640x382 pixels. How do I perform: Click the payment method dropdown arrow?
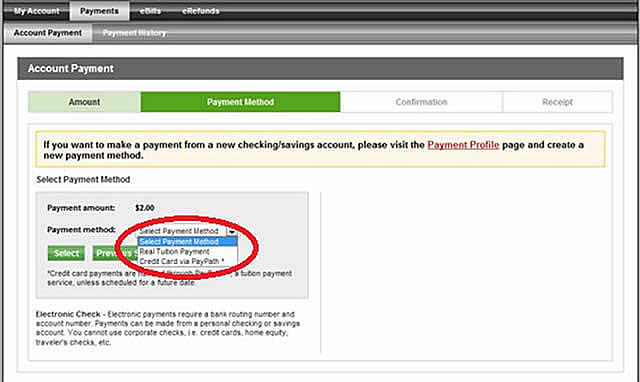tap(232, 231)
